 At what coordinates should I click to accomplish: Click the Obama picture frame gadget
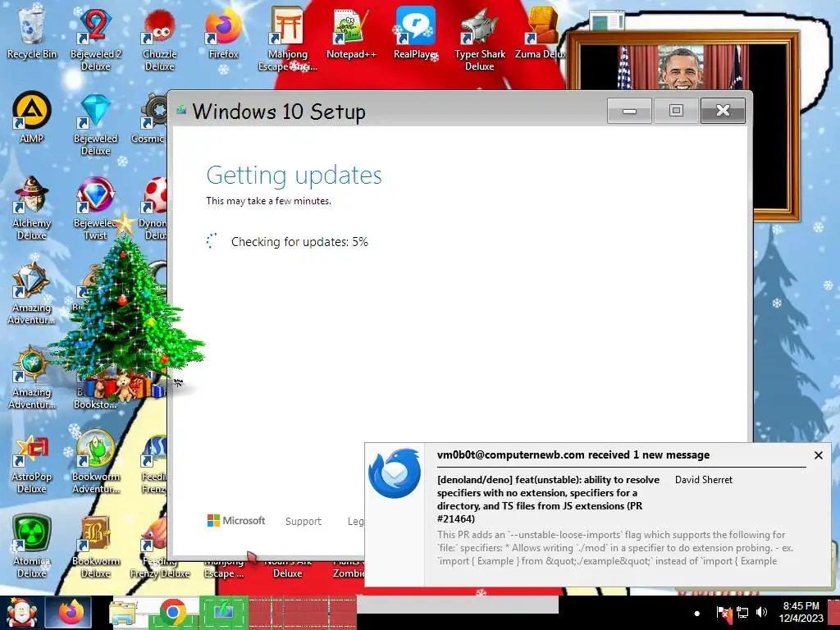click(x=683, y=126)
